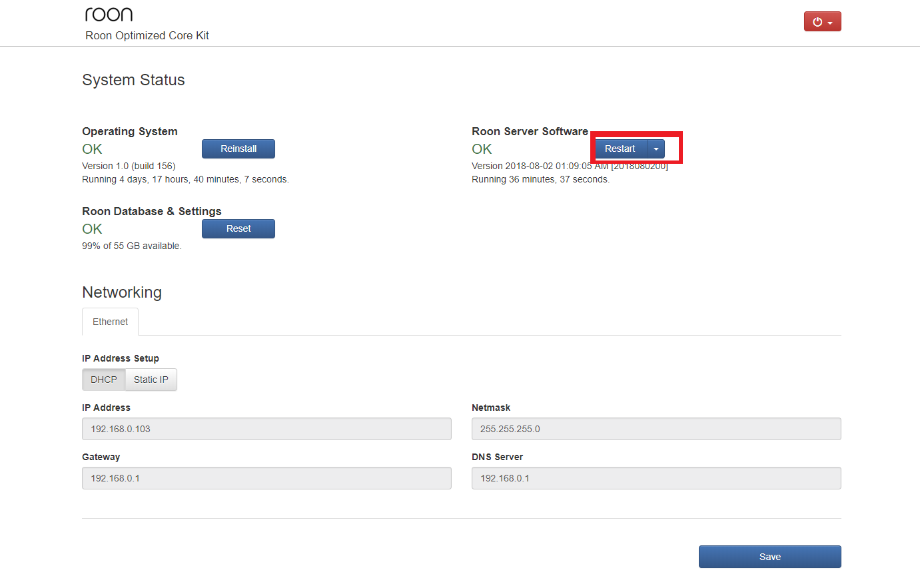Image resolution: width=920 pixels, height=588 pixels.
Task: Click the Netmask field
Action: tap(656, 429)
